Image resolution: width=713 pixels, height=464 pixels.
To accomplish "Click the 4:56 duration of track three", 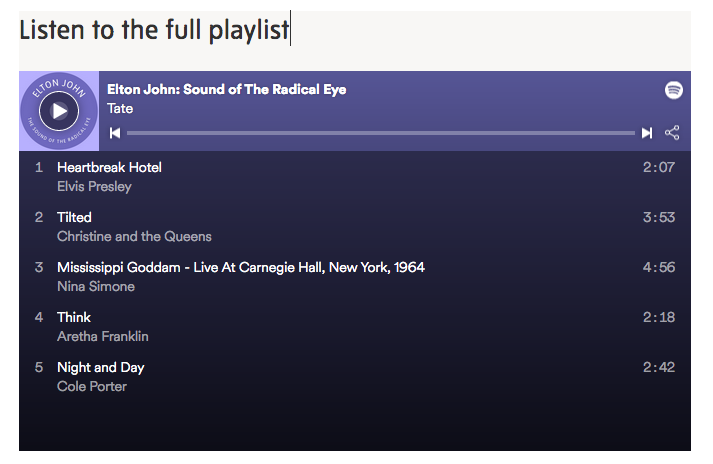I will click(x=658, y=267).
